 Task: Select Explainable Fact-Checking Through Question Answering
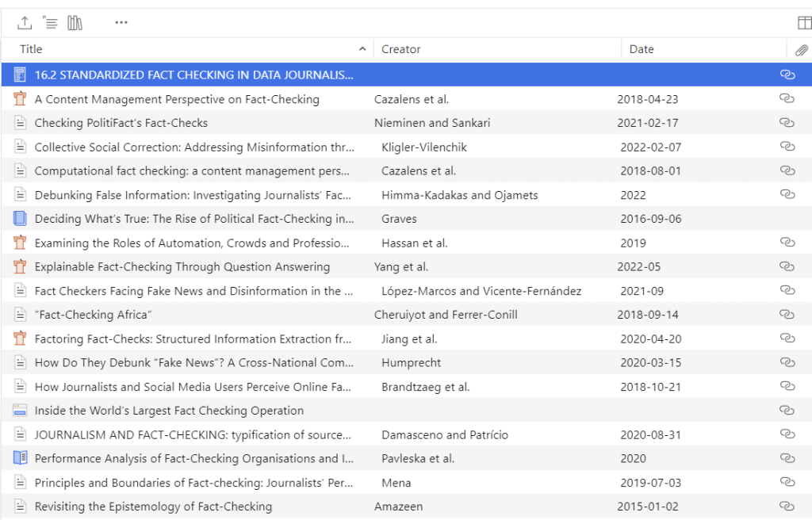pos(182,266)
